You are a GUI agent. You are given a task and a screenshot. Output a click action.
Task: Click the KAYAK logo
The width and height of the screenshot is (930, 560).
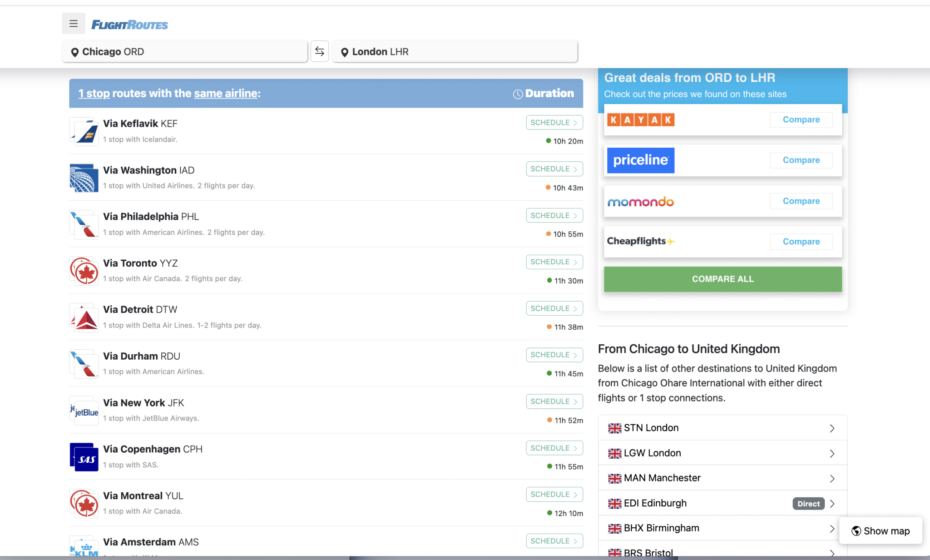641,120
